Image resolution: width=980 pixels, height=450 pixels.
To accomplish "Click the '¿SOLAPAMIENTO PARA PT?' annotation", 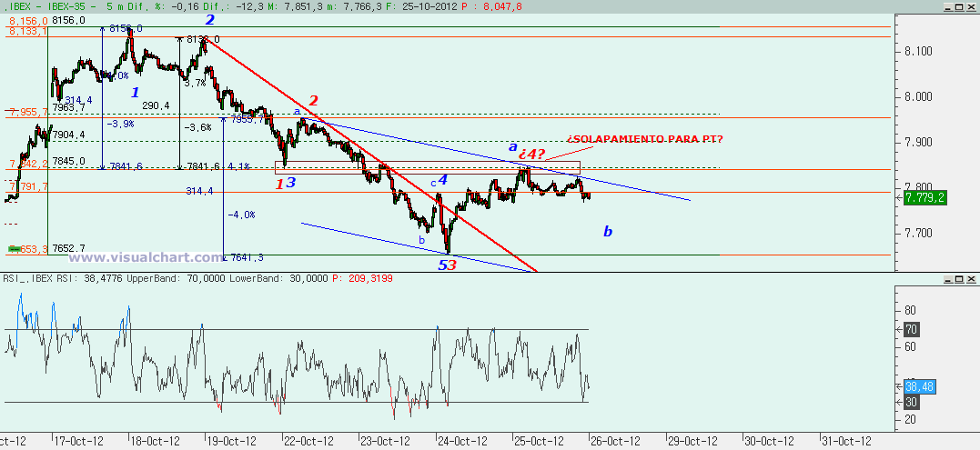I will (x=644, y=138).
